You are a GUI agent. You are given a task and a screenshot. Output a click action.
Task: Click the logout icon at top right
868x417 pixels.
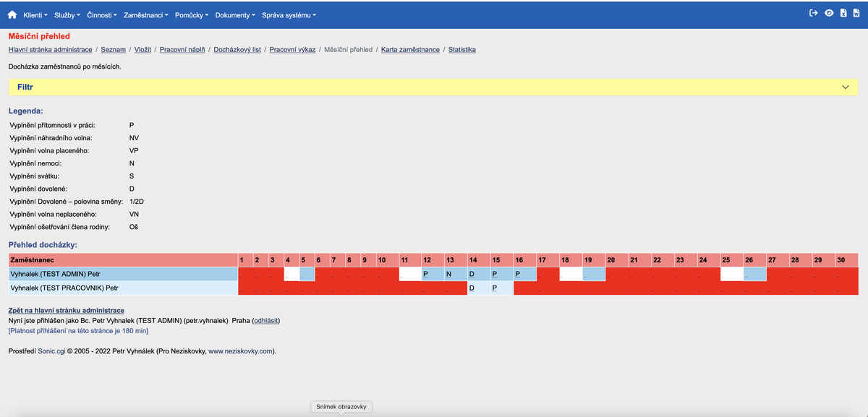[x=813, y=12]
